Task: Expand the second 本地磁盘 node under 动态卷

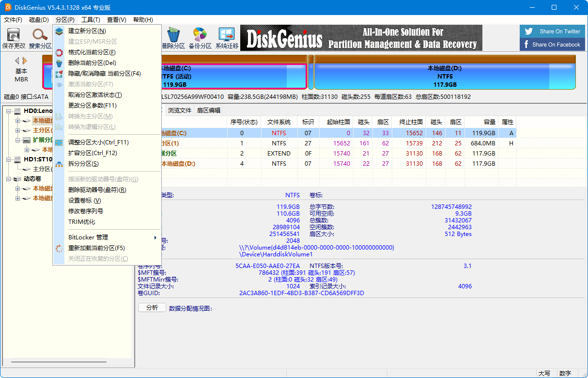Action: tap(18, 198)
